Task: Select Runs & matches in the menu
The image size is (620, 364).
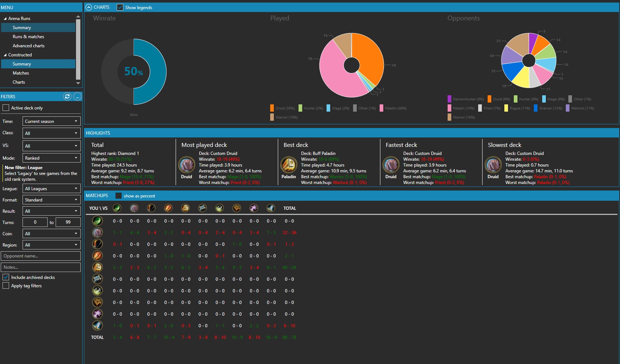Action: (x=28, y=37)
